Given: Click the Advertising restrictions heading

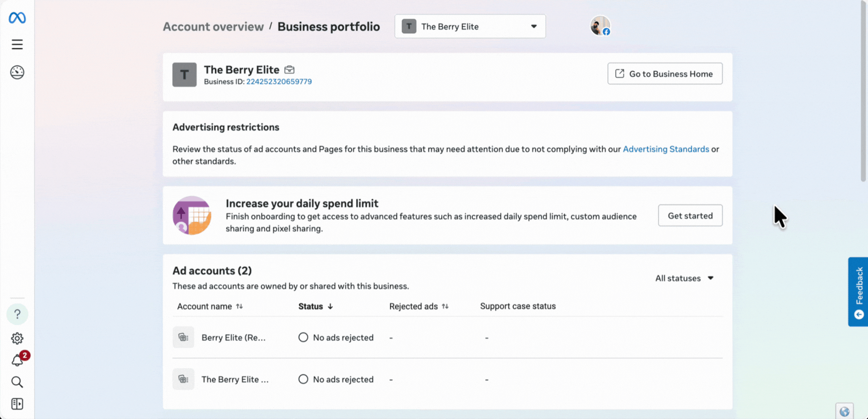Looking at the screenshot, I should click(x=226, y=127).
